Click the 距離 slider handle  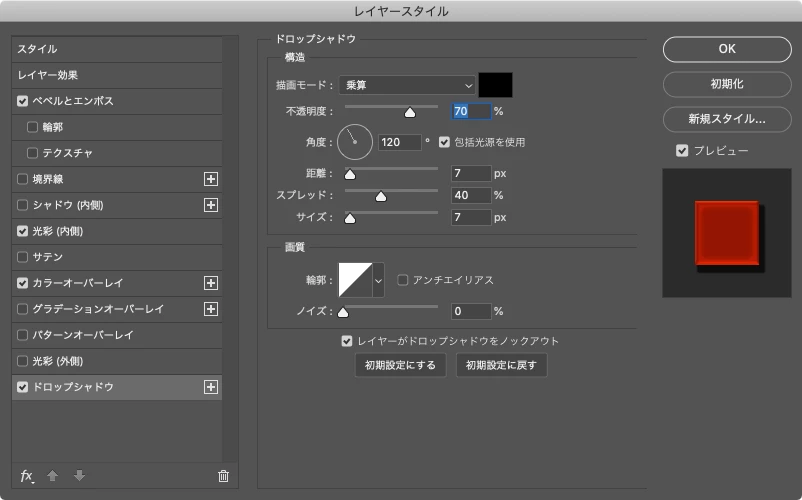350,174
